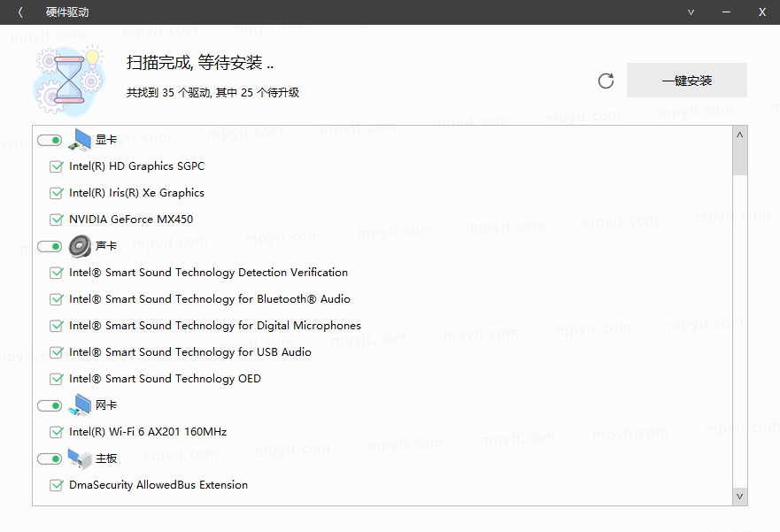The width and height of the screenshot is (780, 532).
Task: Click the scrollbar up arrow
Action: pyautogui.click(x=739, y=135)
